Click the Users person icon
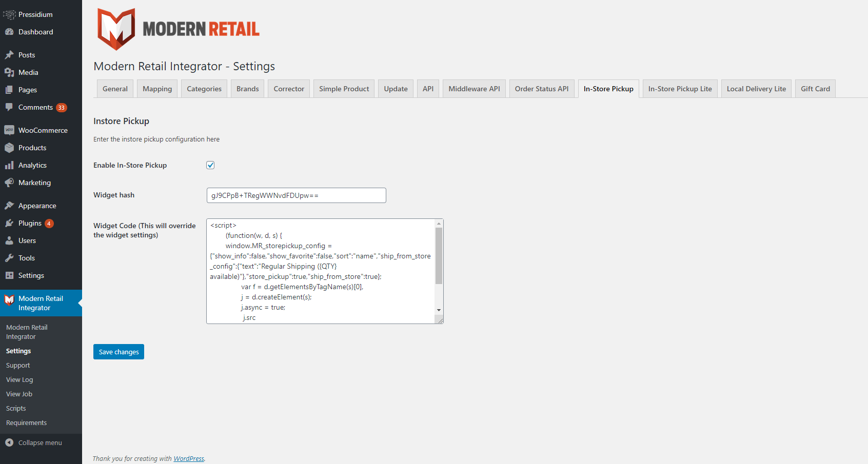This screenshot has height=464, width=868. point(9,240)
